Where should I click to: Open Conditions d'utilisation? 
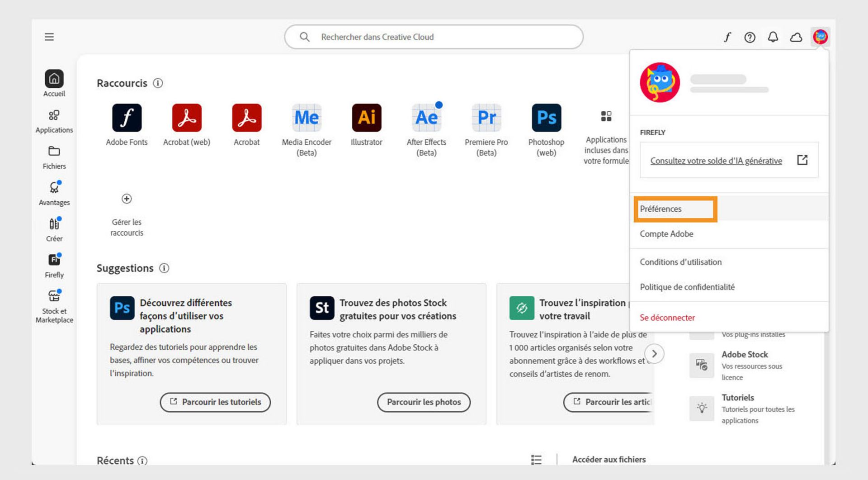[x=729, y=262]
